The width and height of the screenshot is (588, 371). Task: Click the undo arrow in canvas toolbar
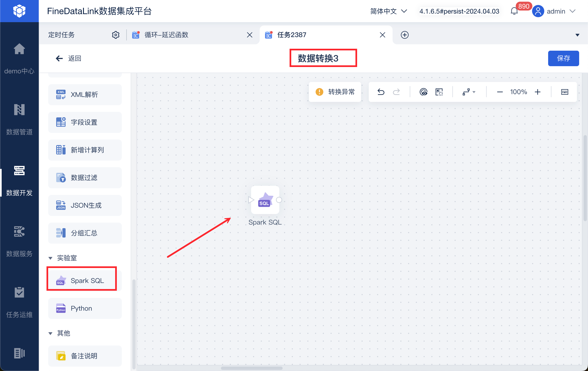tap(381, 92)
